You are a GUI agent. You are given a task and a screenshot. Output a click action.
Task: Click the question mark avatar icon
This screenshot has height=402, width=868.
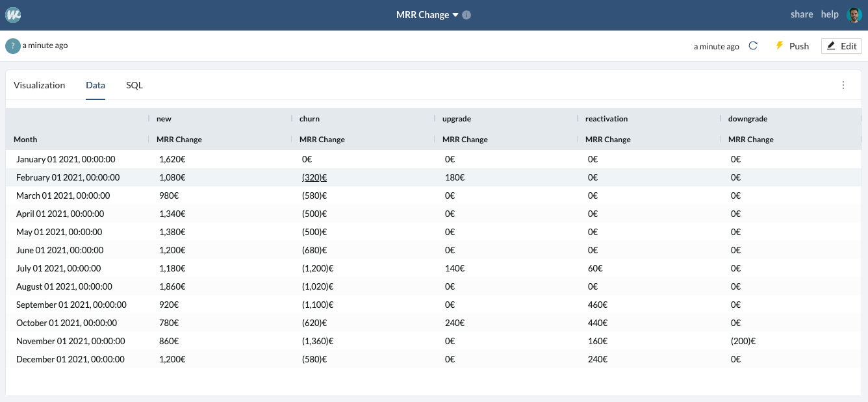click(x=13, y=46)
